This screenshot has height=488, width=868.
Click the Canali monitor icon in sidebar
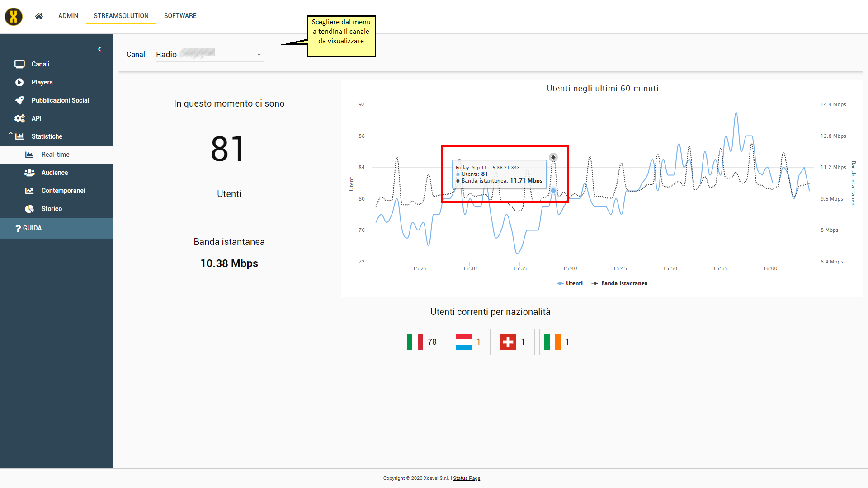click(19, 64)
